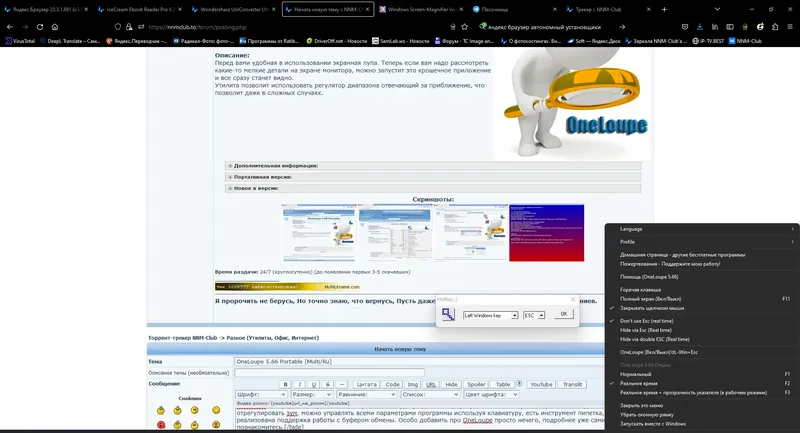Open the 'Список' list dropdown
This screenshot has width=800, height=433.
(x=430, y=394)
